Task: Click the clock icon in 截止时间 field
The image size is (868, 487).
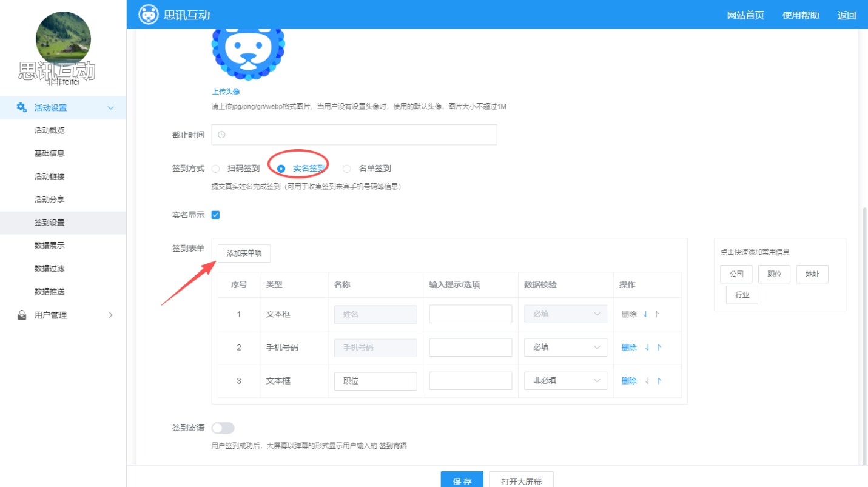Action: click(x=221, y=135)
